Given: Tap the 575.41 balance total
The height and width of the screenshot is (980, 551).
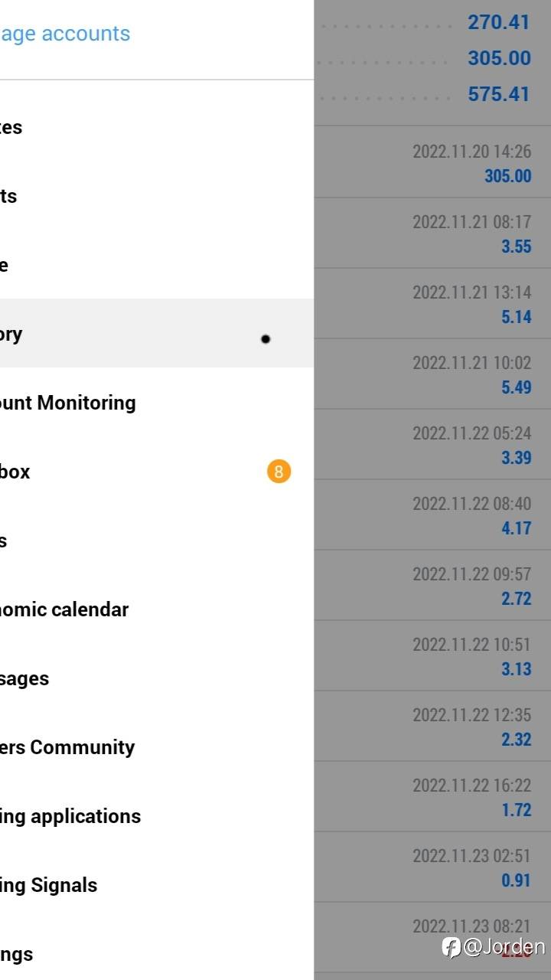Looking at the screenshot, I should point(498,94).
